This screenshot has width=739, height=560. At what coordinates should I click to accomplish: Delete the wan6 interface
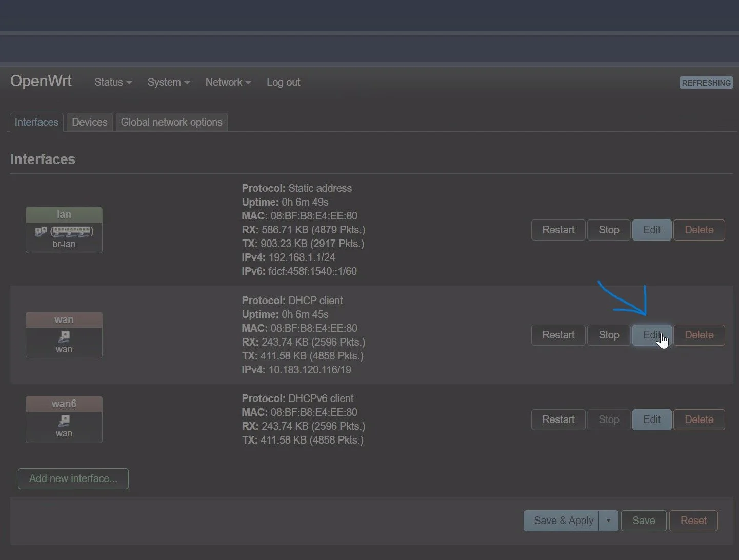pyautogui.click(x=699, y=419)
